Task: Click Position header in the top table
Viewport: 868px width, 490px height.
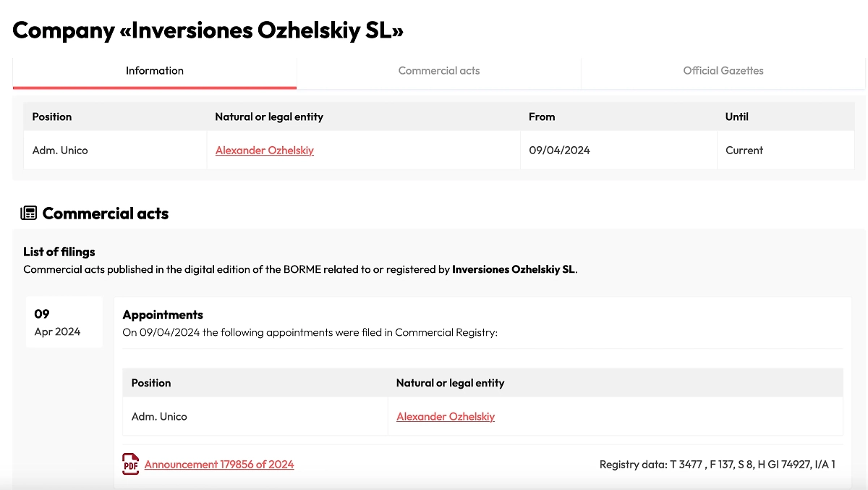Action: coord(52,117)
